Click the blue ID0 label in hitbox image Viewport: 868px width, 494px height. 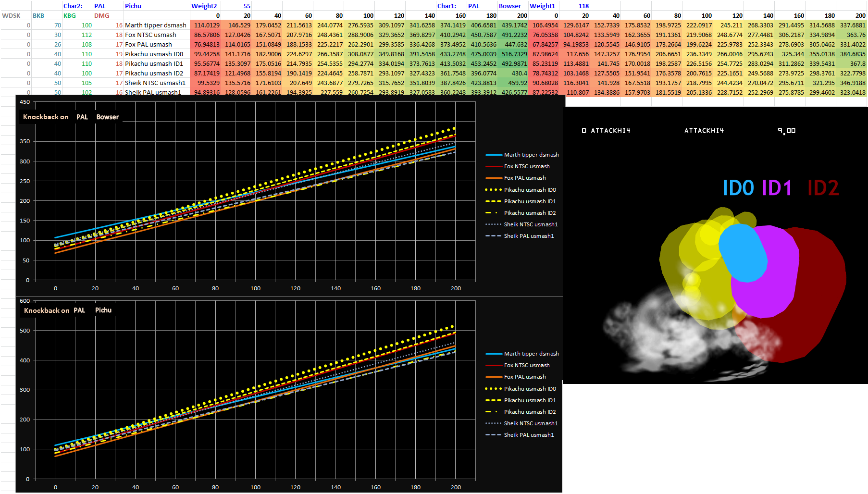pyautogui.click(x=738, y=187)
